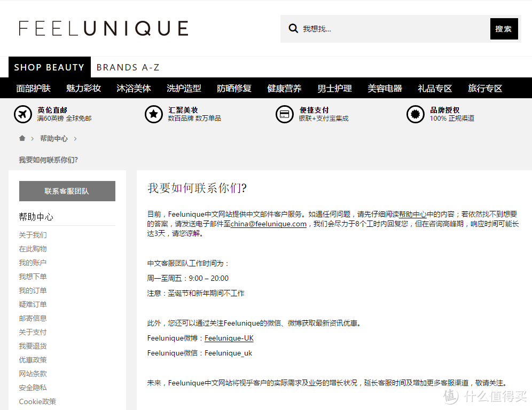Open the 男士护理 menu
Screen dimensions: 532x410
coord(334,88)
